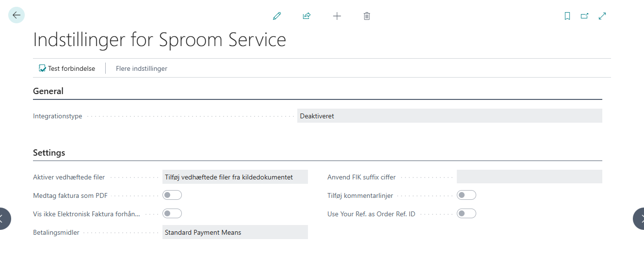
Task: Toggle Use Your Ref. as Order Ref. ID
Action: click(x=467, y=213)
